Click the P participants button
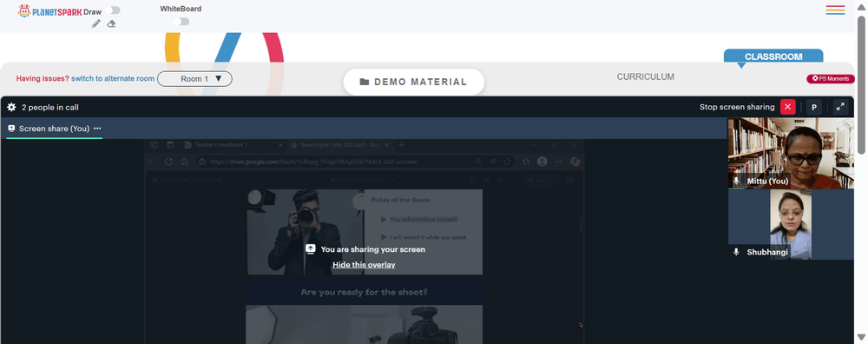 814,107
